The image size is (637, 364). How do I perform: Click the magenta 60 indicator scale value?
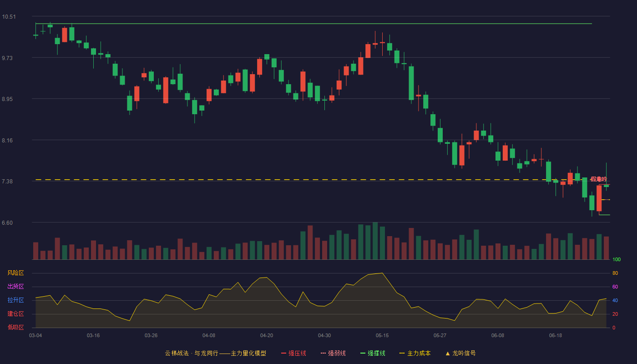[x=615, y=287]
